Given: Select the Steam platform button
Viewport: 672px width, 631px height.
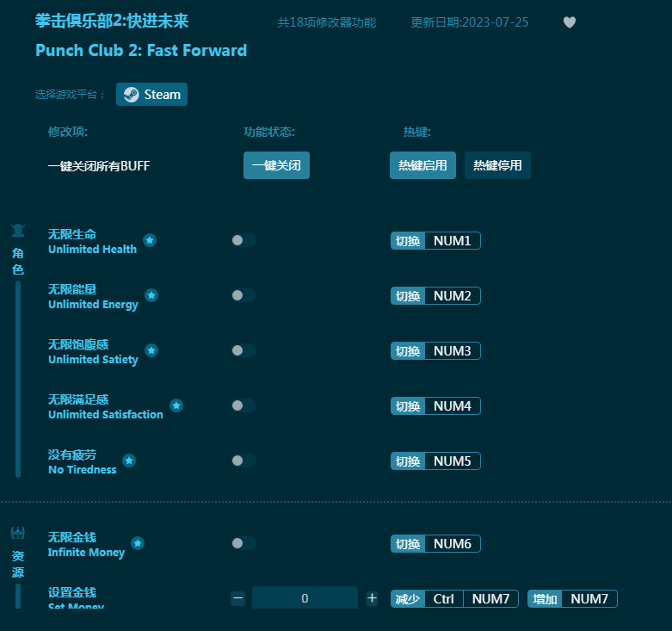Looking at the screenshot, I should click(151, 95).
